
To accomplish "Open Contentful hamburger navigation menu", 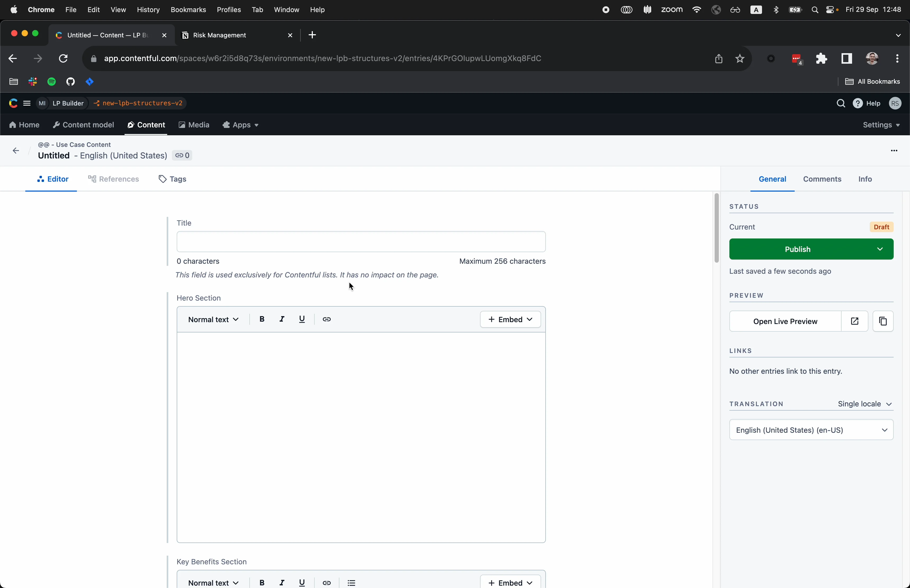I will click(27, 103).
